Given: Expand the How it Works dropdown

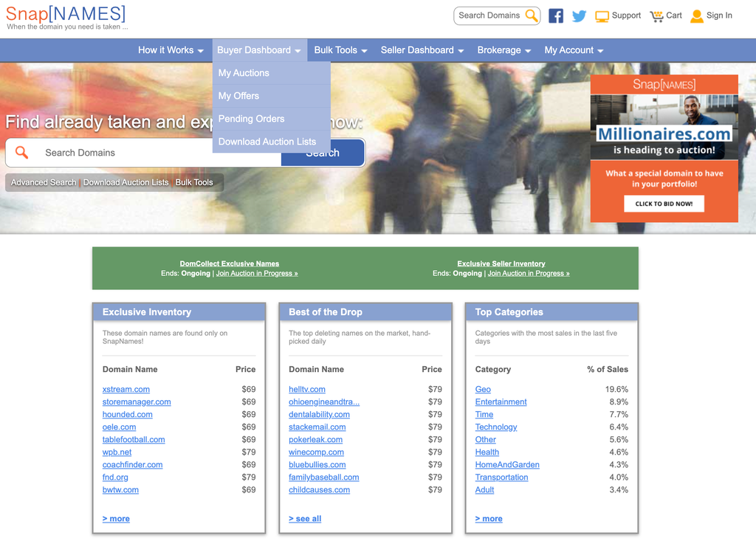Looking at the screenshot, I should pos(171,50).
